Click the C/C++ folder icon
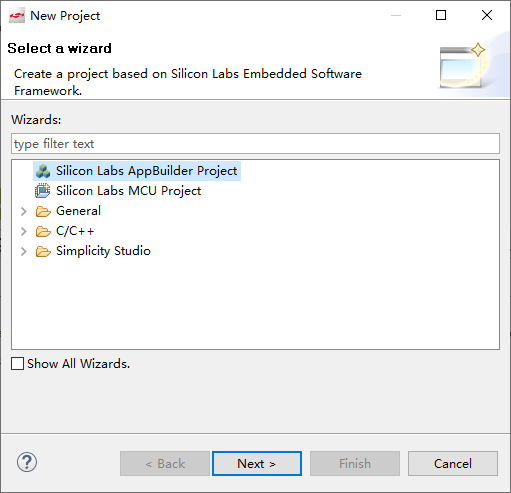This screenshot has height=493, width=511. tap(43, 231)
